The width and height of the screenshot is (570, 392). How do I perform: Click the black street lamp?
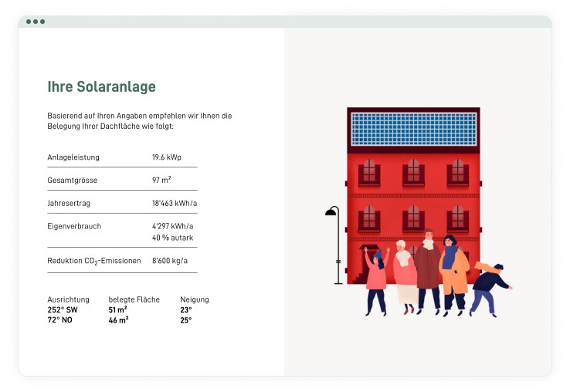click(335, 245)
